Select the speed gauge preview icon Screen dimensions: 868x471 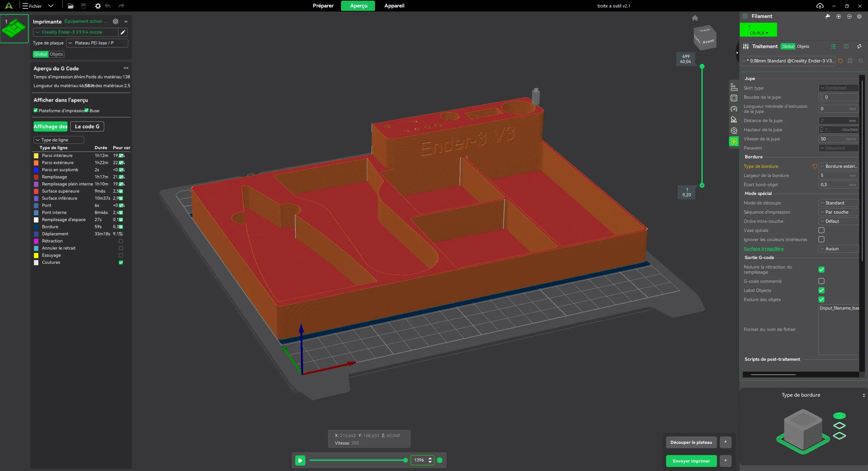[x=734, y=109]
